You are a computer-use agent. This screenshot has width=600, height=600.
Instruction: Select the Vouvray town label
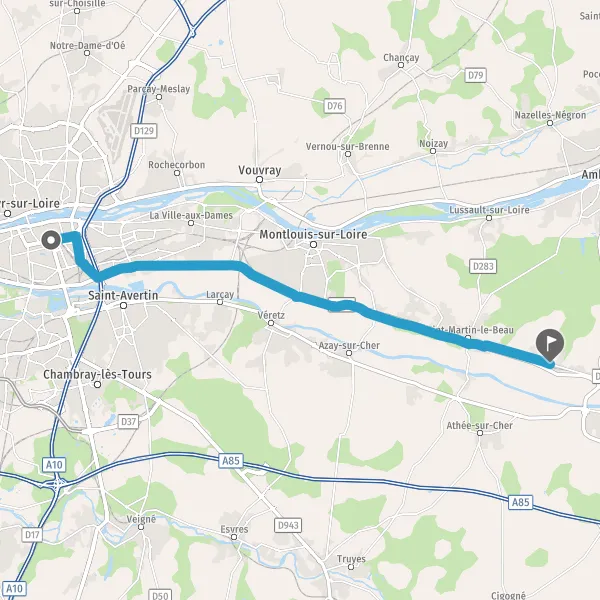(260, 170)
